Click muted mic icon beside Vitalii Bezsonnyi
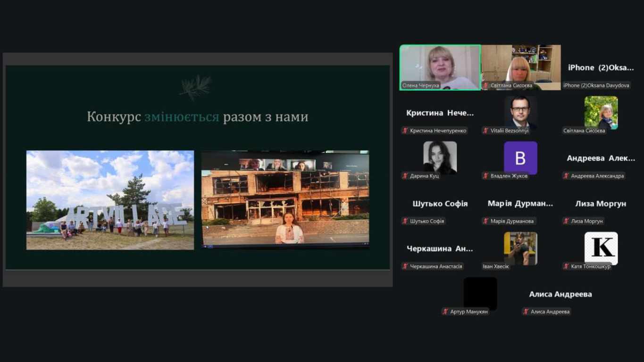Screen dimensions: 644x362 coord(485,131)
